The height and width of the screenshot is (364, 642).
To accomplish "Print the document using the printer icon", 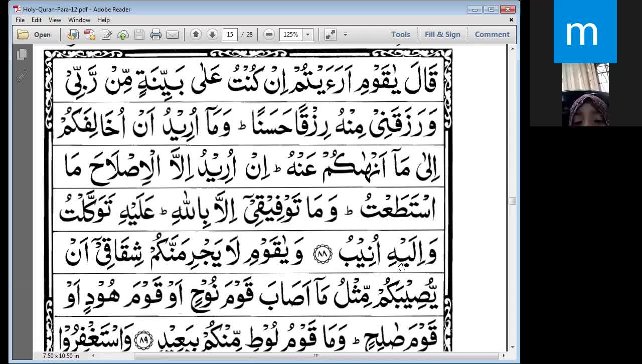I will tap(156, 35).
